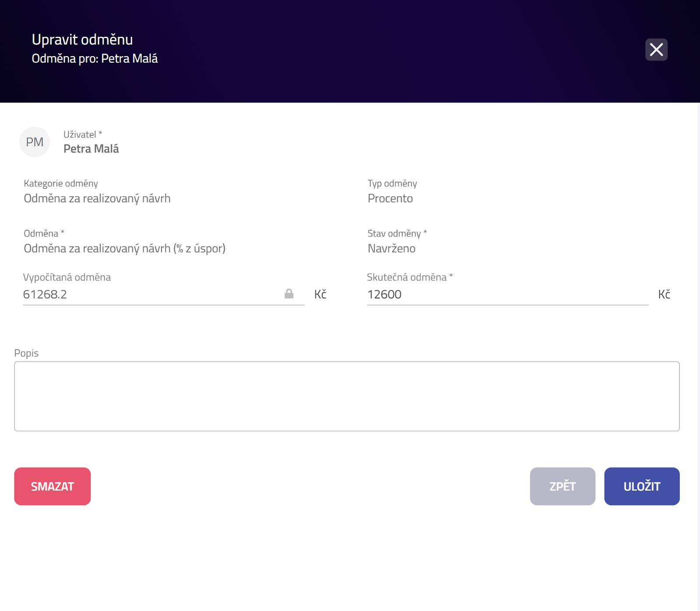
Task: Click the Popis label
Action: coord(26,353)
